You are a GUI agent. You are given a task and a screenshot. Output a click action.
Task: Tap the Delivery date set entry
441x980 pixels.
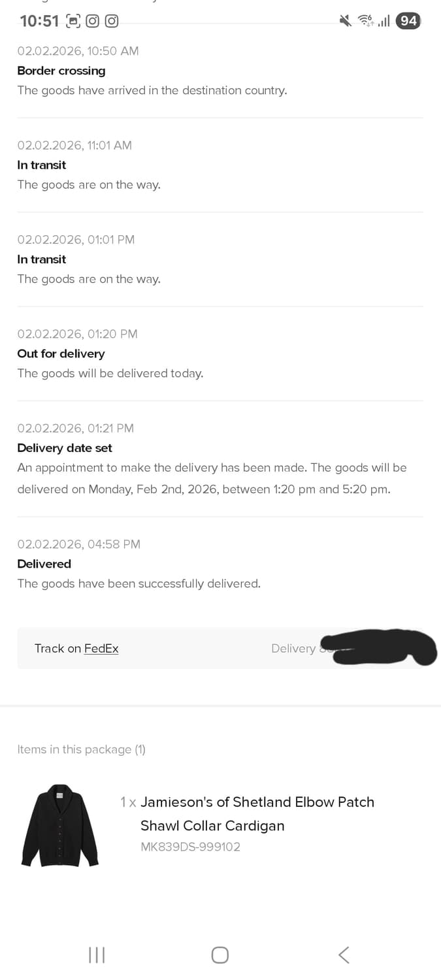pyautogui.click(x=65, y=448)
